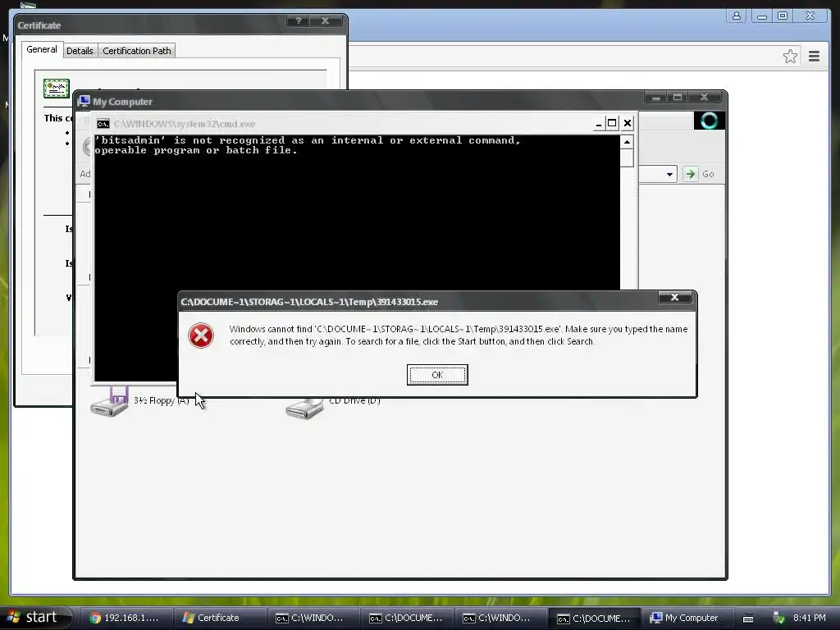Image resolution: width=840 pixels, height=630 pixels.
Task: Switch to first C:\DOCUME... taskbar item
Action: tap(407, 619)
